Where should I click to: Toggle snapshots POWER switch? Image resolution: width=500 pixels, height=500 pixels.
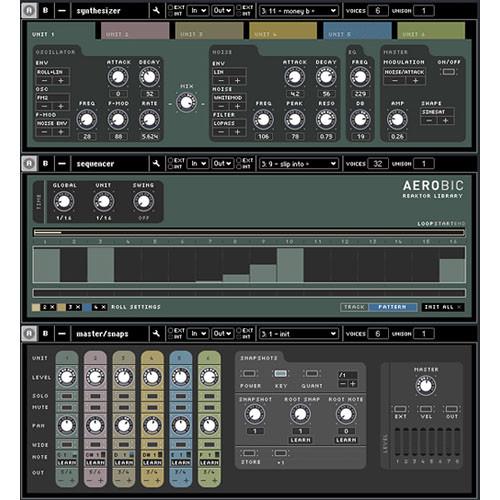click(x=249, y=374)
